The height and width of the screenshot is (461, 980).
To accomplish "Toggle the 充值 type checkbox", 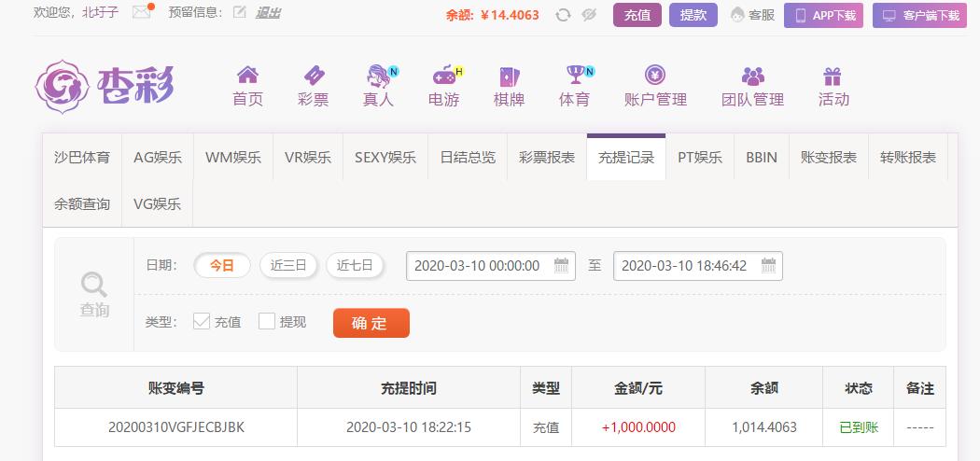I will tap(202, 321).
